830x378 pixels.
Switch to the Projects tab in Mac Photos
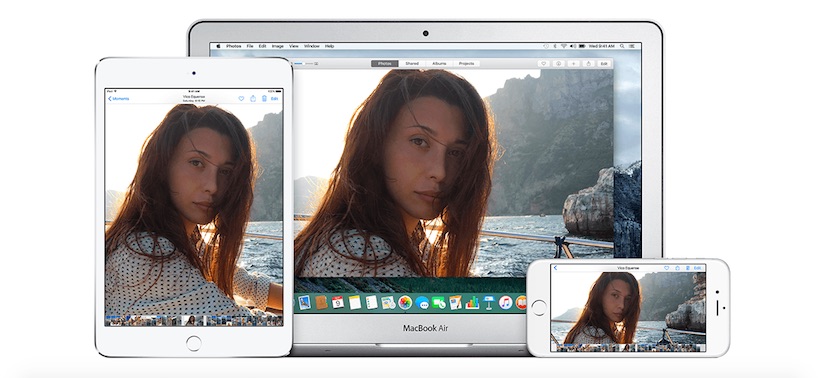(466, 64)
